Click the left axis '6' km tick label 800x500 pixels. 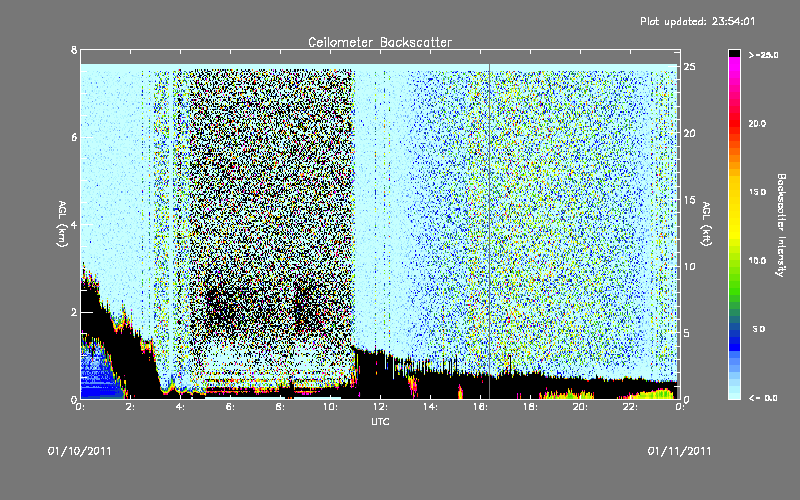(x=74, y=137)
